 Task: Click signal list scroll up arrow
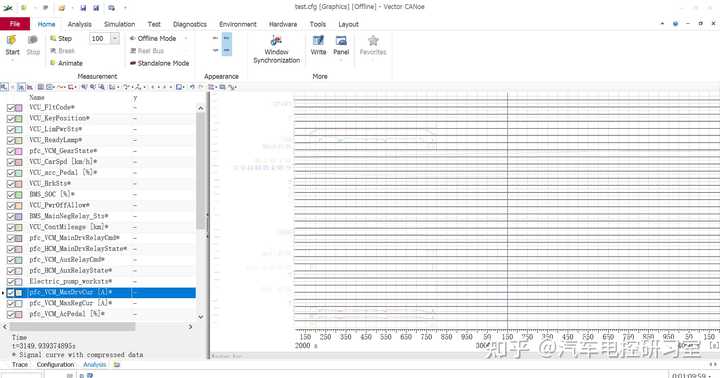(201, 108)
